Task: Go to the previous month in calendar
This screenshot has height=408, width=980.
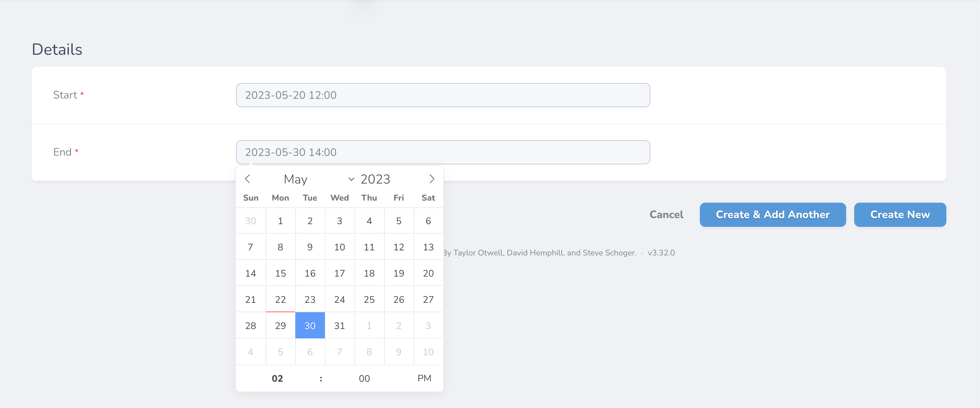Action: pos(247,179)
